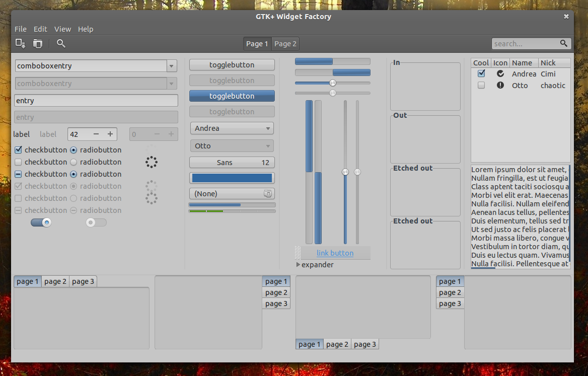Switch to the Page 2 header tab
Screen dimensions: 588x376
tap(285, 43)
